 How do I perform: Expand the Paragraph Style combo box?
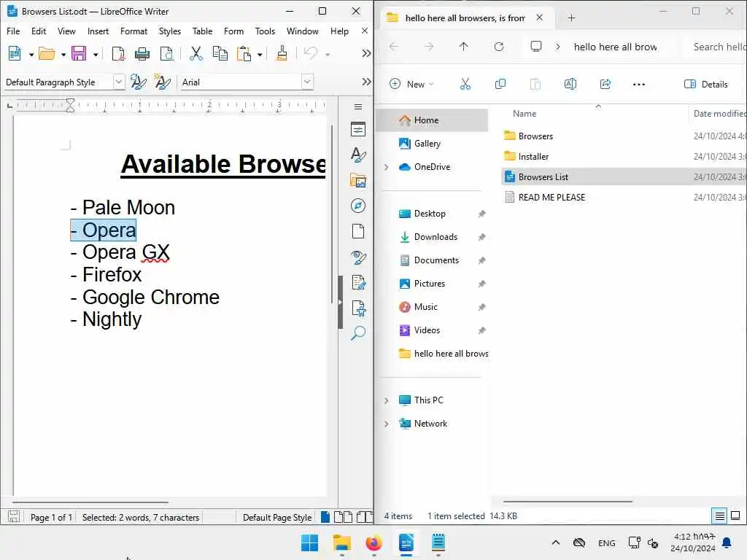[x=119, y=82]
